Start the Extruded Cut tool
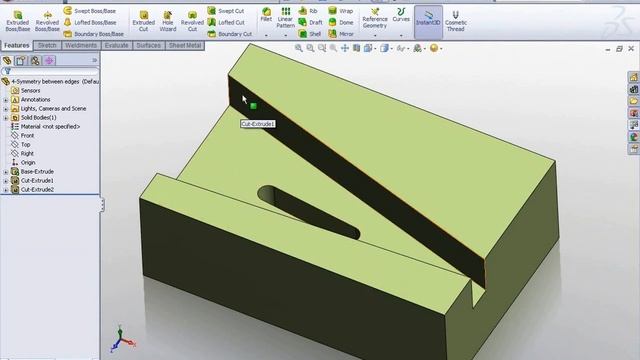The width and height of the screenshot is (640, 360). click(x=144, y=22)
